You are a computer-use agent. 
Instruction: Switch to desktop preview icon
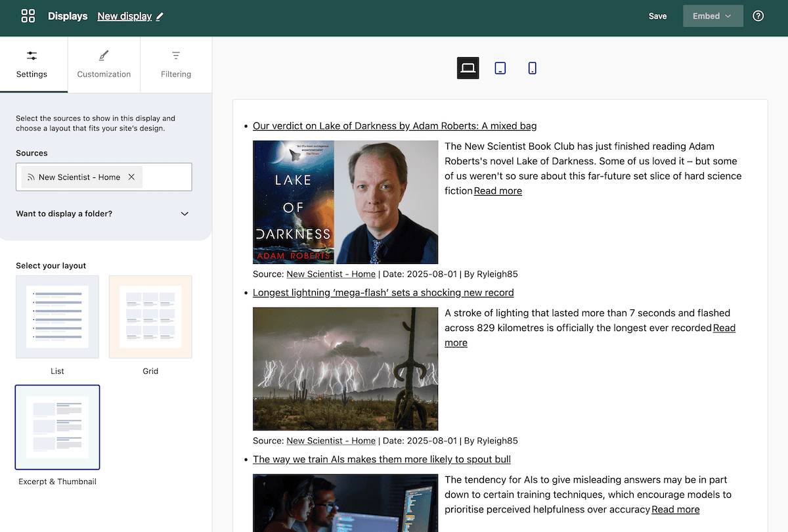click(x=468, y=68)
